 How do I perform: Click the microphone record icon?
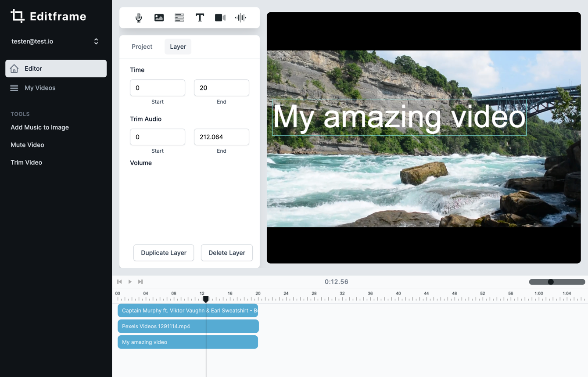point(139,18)
